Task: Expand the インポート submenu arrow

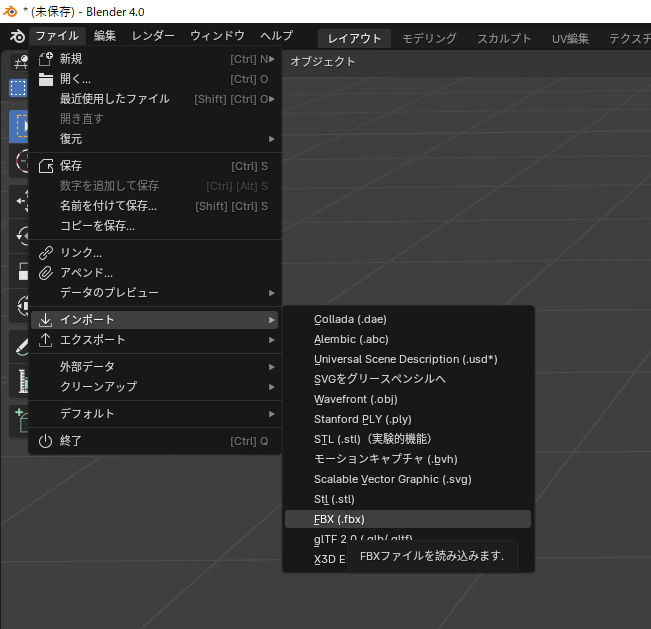Action: pos(272,320)
